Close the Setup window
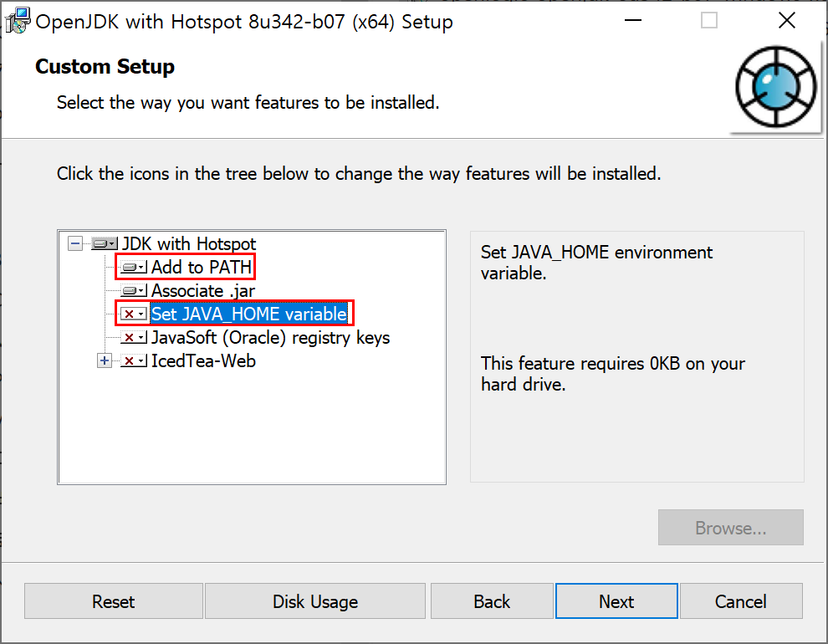This screenshot has width=828, height=644. 787,21
